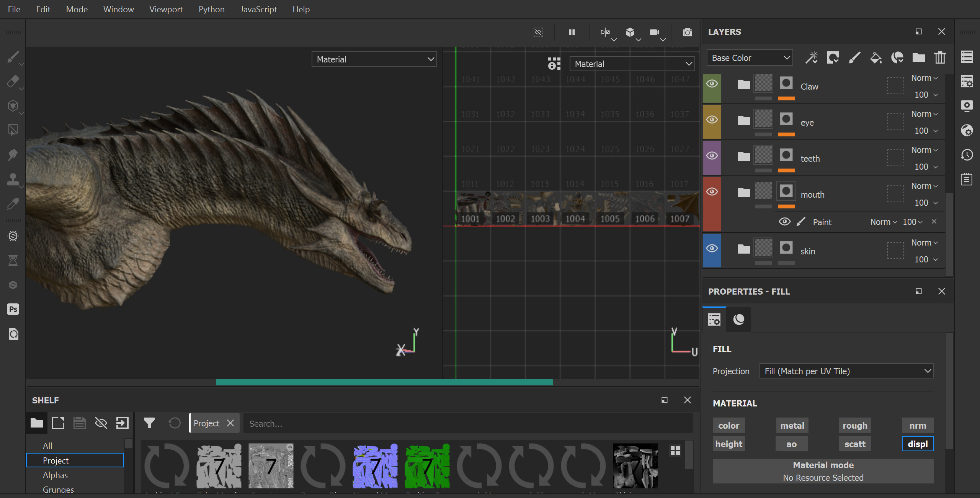Open eye layer opacity dropdown
The width and height of the screenshot is (980, 498).
coord(926,131)
